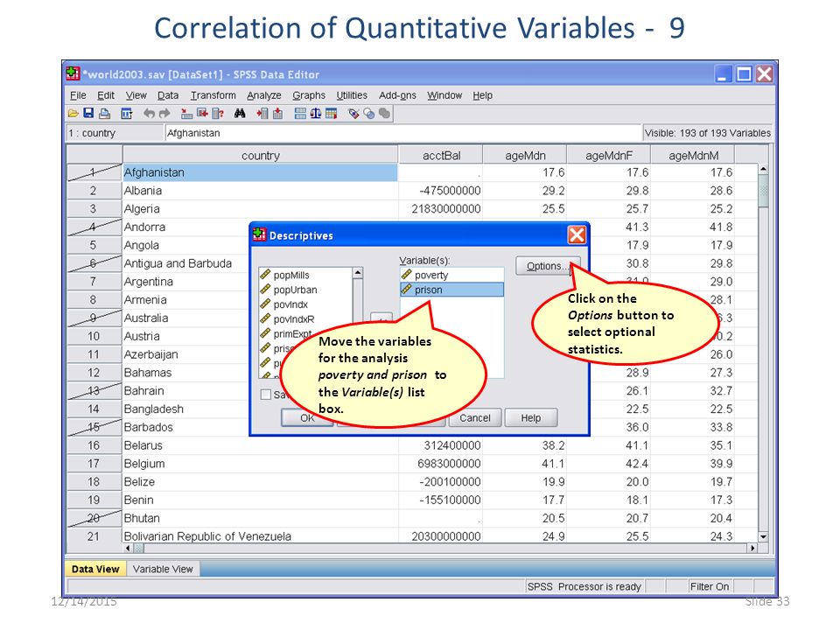
Task: Click the Variables info icon with question mark
Action: pyautogui.click(x=218, y=114)
